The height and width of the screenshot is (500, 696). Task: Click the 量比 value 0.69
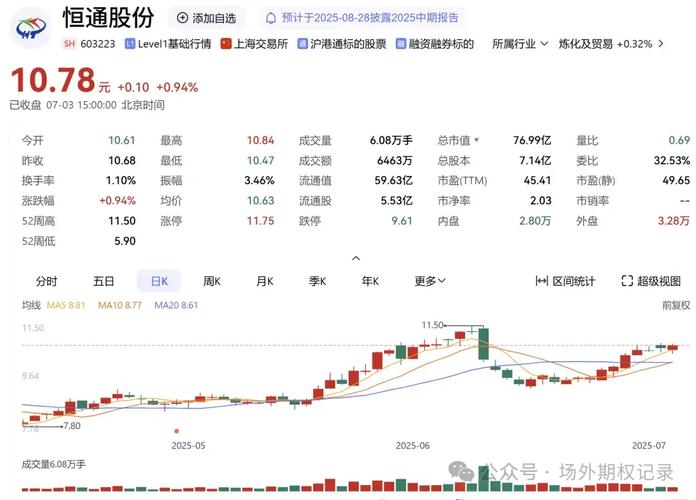pos(679,140)
